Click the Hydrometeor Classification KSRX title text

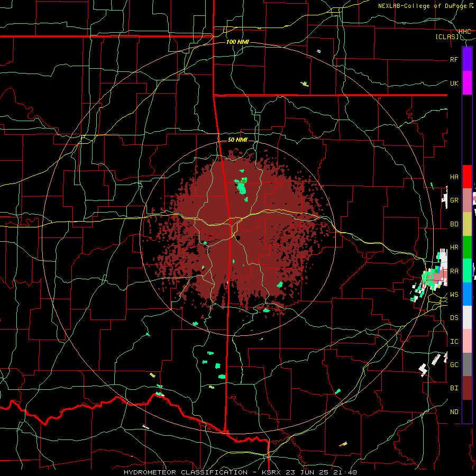[240, 472]
